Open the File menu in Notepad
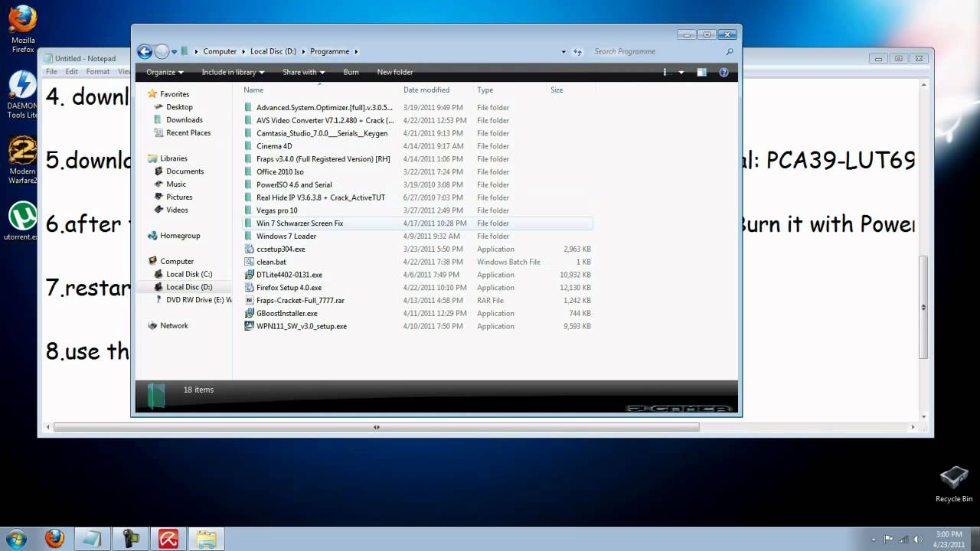 pyautogui.click(x=51, y=72)
